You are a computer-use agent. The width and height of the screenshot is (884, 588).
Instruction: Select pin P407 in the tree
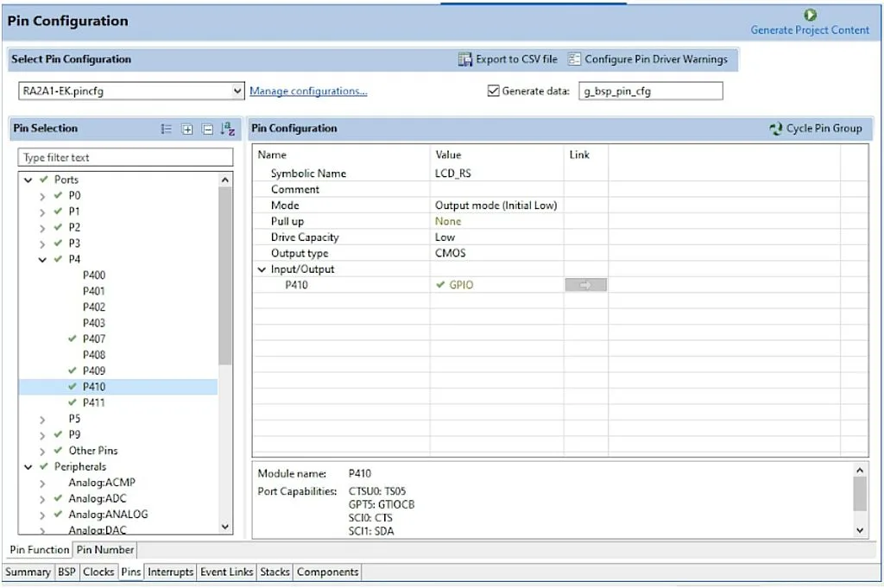(94, 338)
